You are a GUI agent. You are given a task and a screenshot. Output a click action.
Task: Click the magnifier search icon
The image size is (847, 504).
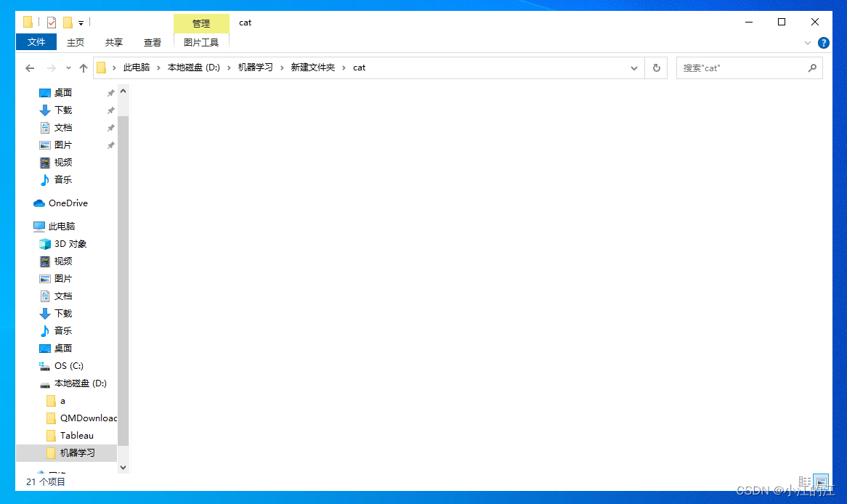tap(812, 68)
